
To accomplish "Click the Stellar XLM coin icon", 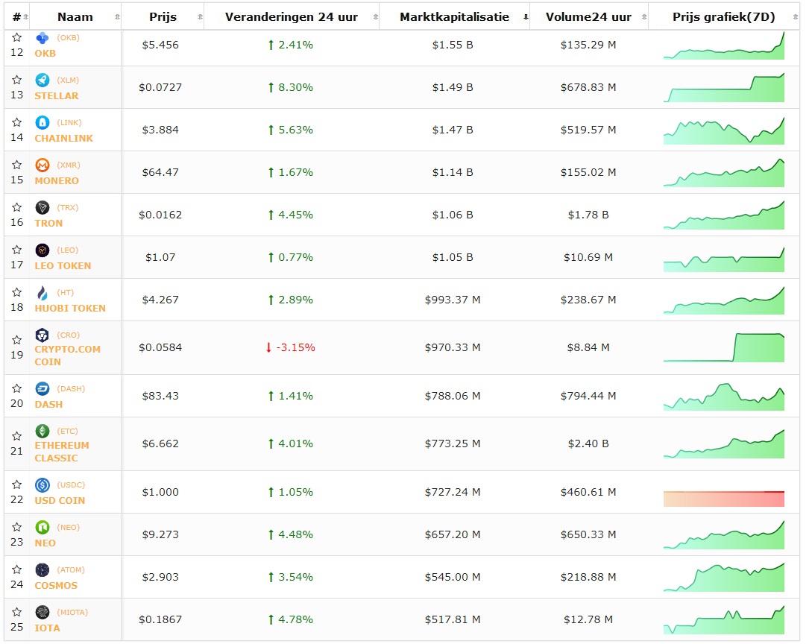I will (x=43, y=80).
